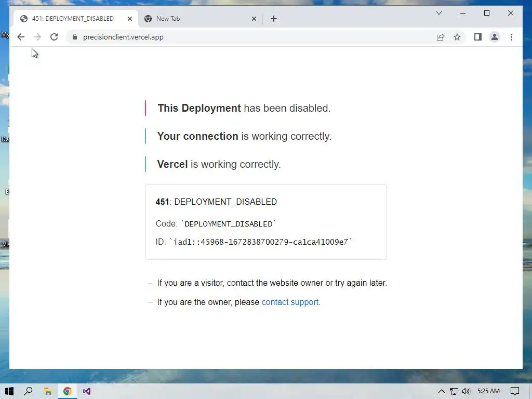Click the forward navigation arrow
Viewport: 532px width, 399px height.
point(37,37)
